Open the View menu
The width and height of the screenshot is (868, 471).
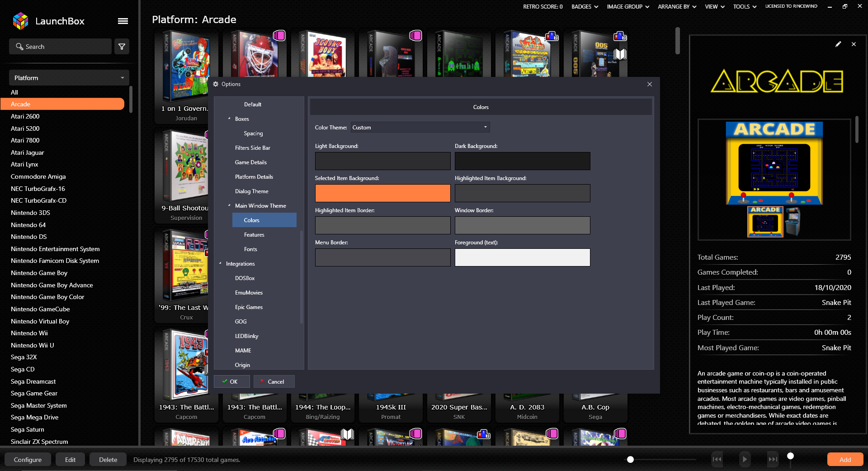[x=714, y=6]
